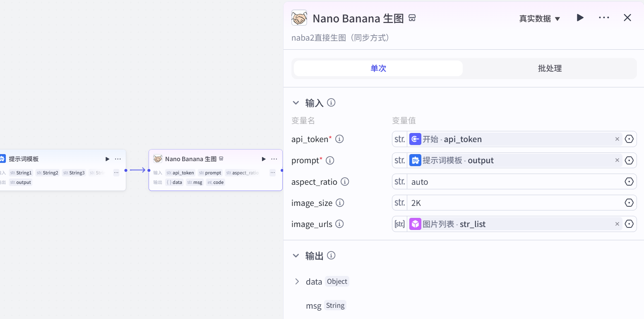Image resolution: width=644 pixels, height=319 pixels.
Task: Click aspect_ratio tag on canvas Nano Banana node
Action: [x=243, y=173]
